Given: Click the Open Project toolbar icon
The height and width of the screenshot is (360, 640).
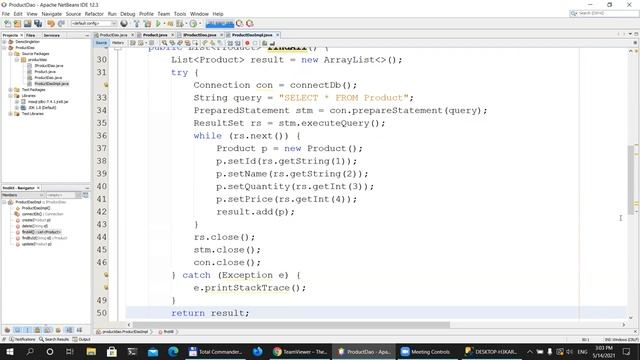Looking at the screenshot, I should [27, 24].
